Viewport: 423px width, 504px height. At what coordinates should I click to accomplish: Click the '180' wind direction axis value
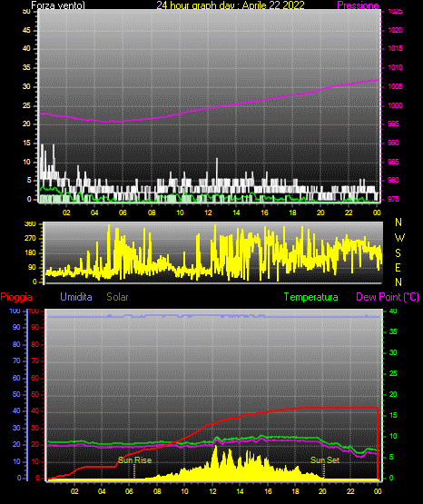click(x=30, y=253)
